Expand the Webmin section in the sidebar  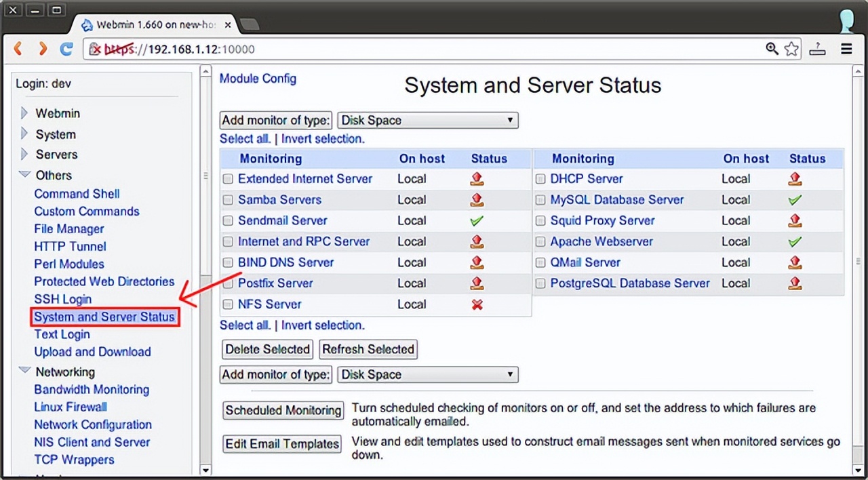(24, 113)
